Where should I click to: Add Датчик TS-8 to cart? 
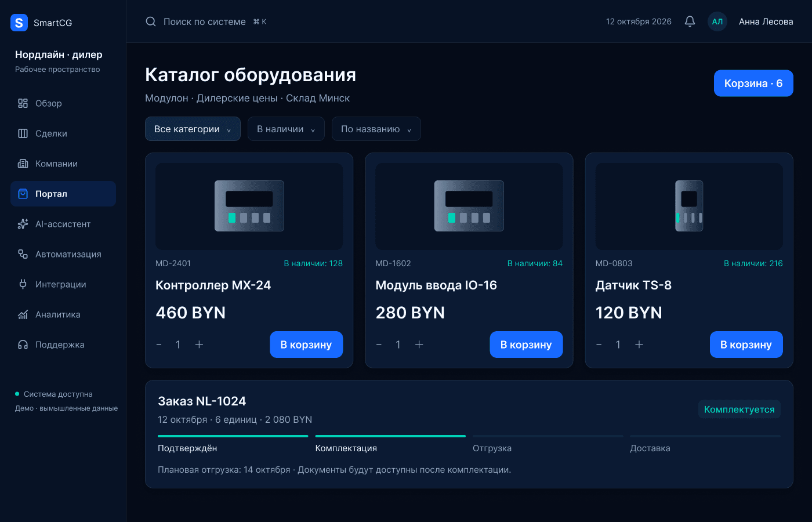[x=746, y=345]
